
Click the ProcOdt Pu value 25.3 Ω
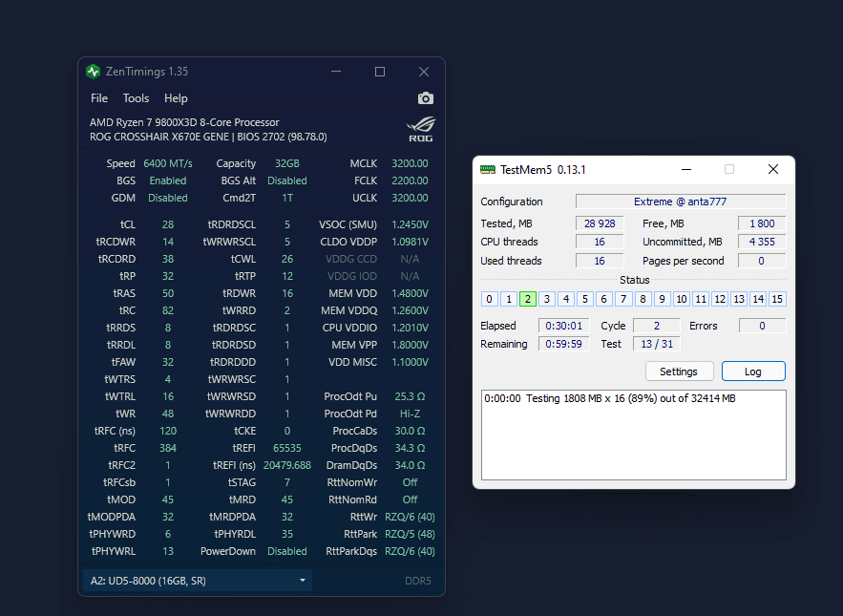coord(410,396)
